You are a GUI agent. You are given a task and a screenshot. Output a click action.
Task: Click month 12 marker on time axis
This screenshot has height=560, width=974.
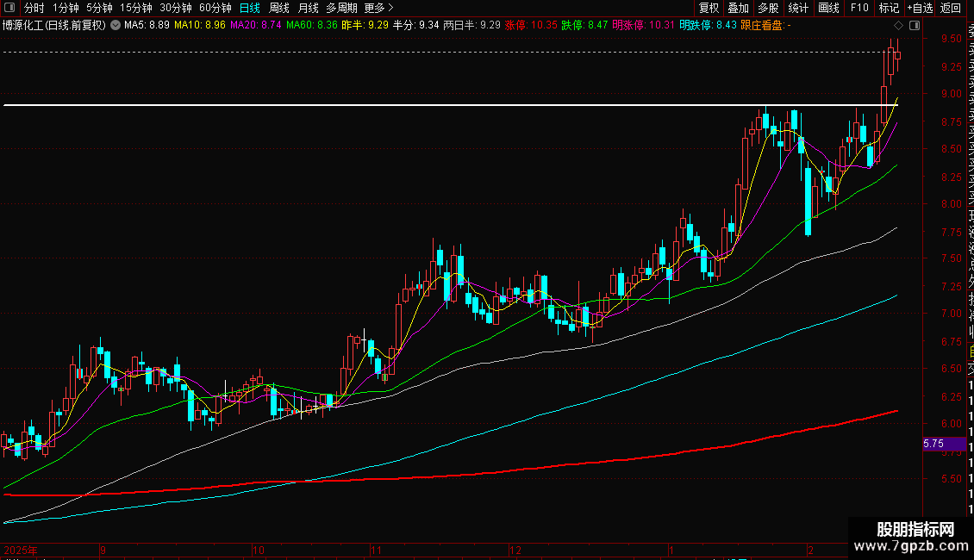(x=515, y=550)
